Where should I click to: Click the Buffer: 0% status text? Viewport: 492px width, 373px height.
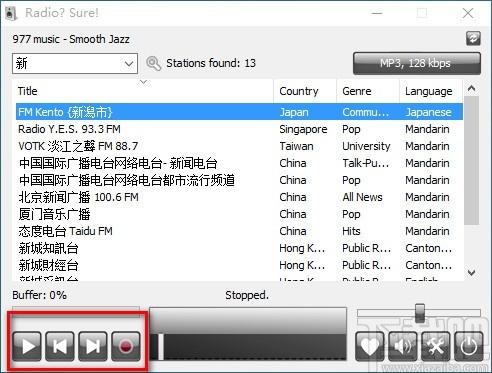click(39, 295)
